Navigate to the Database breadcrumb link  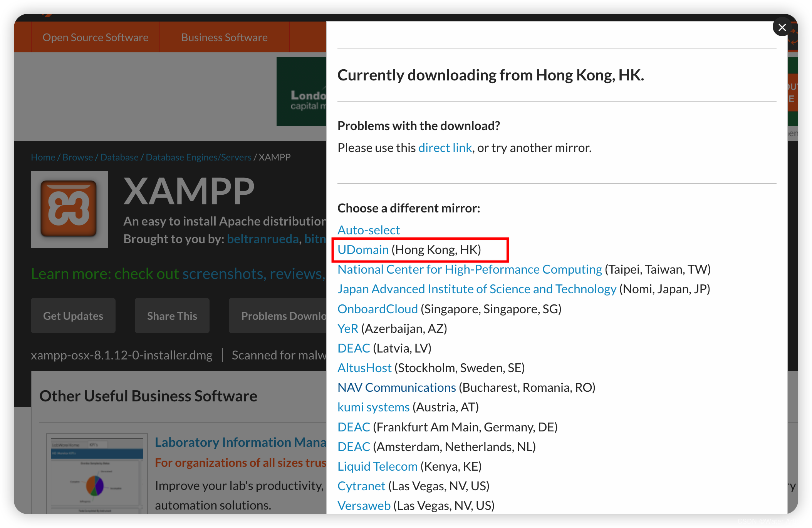[119, 157]
